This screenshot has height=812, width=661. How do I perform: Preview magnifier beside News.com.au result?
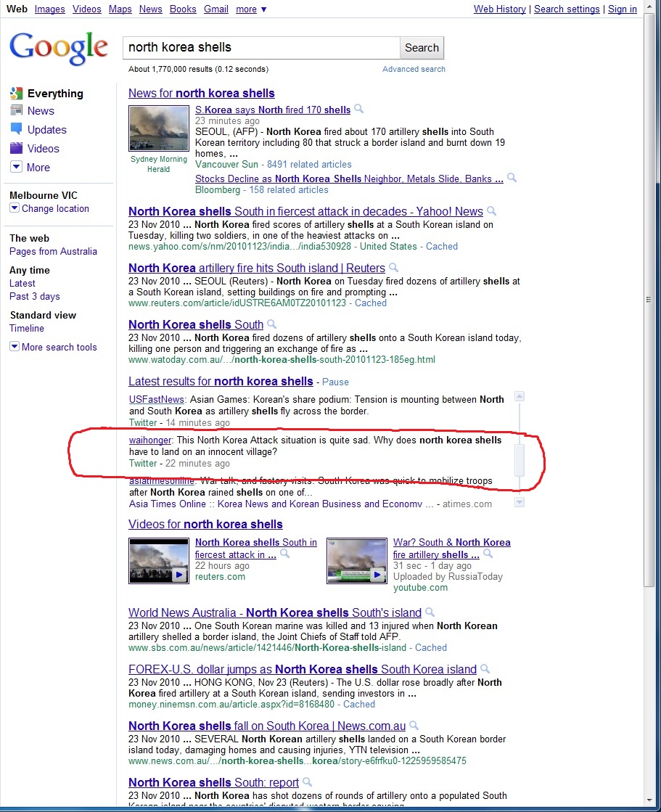414,726
